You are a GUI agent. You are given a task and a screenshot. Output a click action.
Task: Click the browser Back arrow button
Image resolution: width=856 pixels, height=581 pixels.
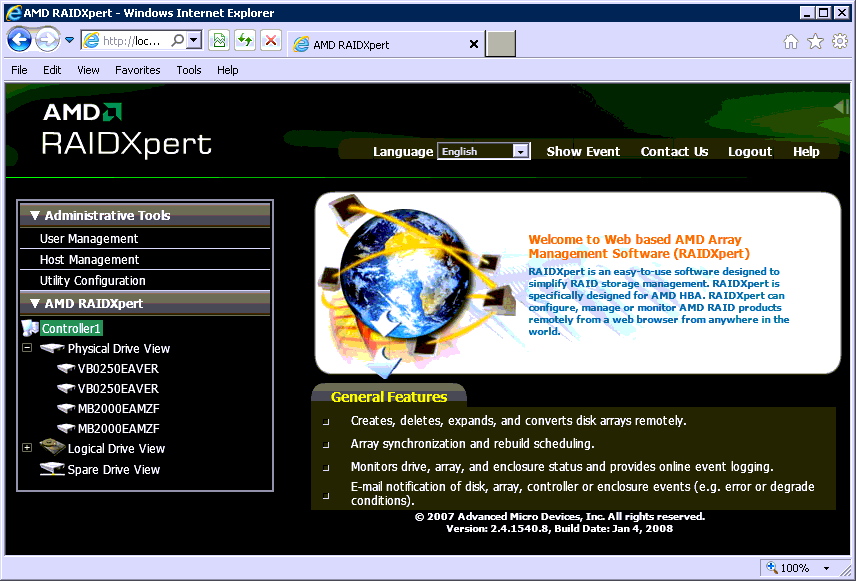click(x=19, y=40)
